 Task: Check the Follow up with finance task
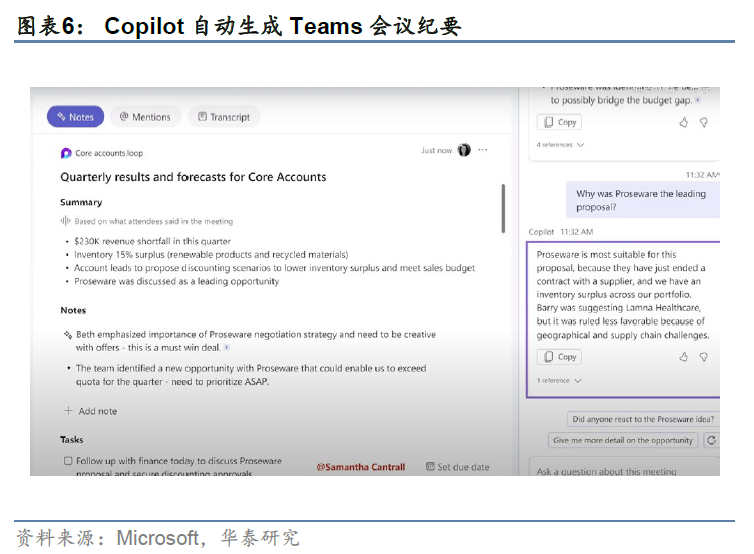[68, 461]
